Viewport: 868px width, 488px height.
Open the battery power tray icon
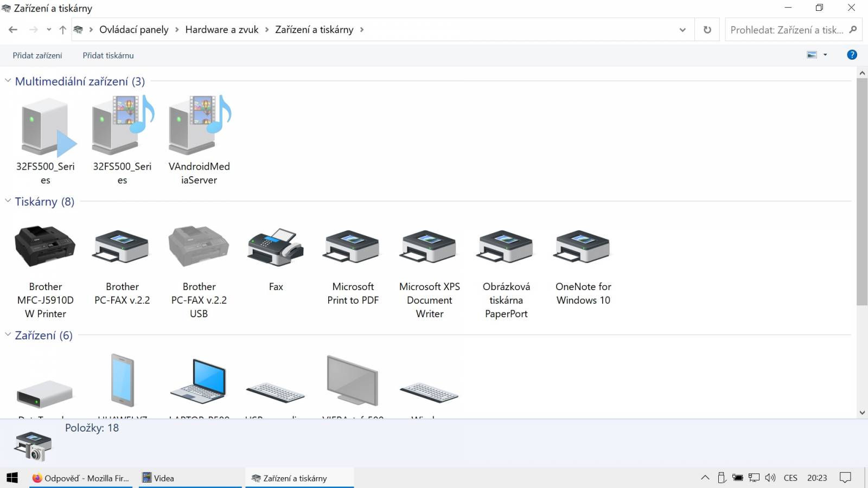[x=738, y=478]
